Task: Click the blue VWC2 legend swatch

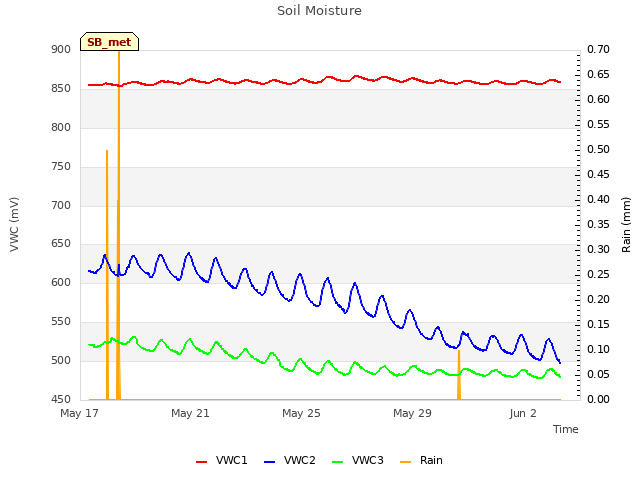Action: (270, 462)
